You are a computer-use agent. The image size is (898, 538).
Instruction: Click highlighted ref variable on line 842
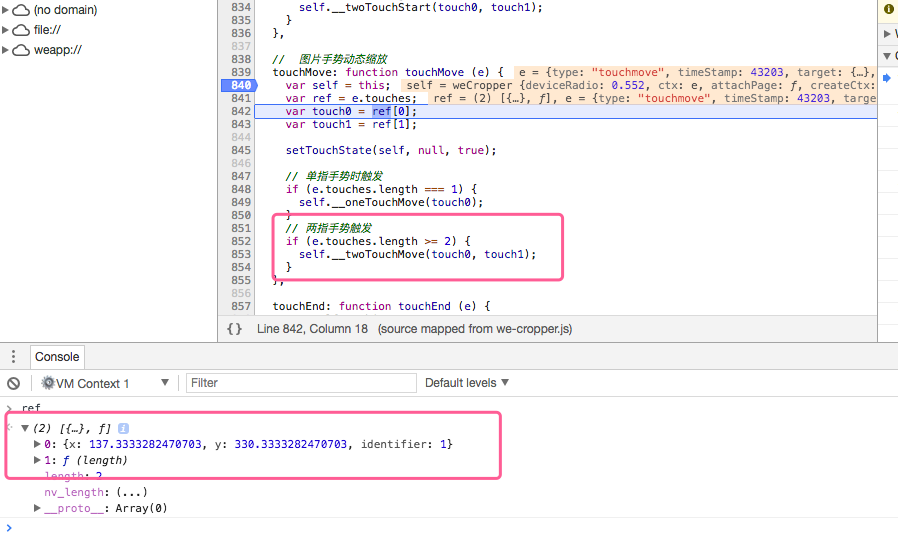[x=381, y=111]
